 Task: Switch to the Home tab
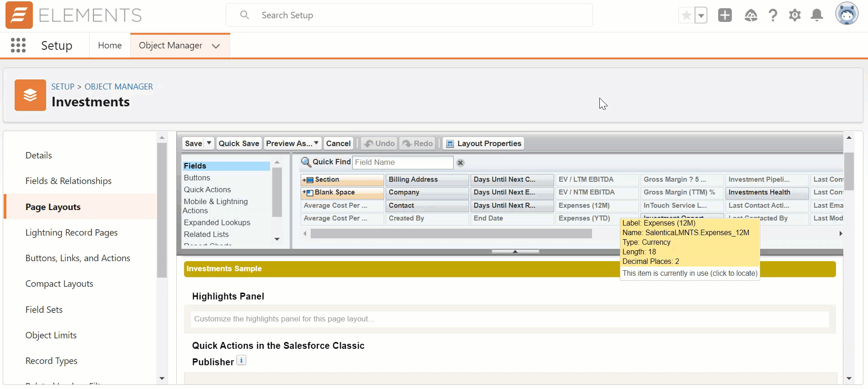pos(110,45)
